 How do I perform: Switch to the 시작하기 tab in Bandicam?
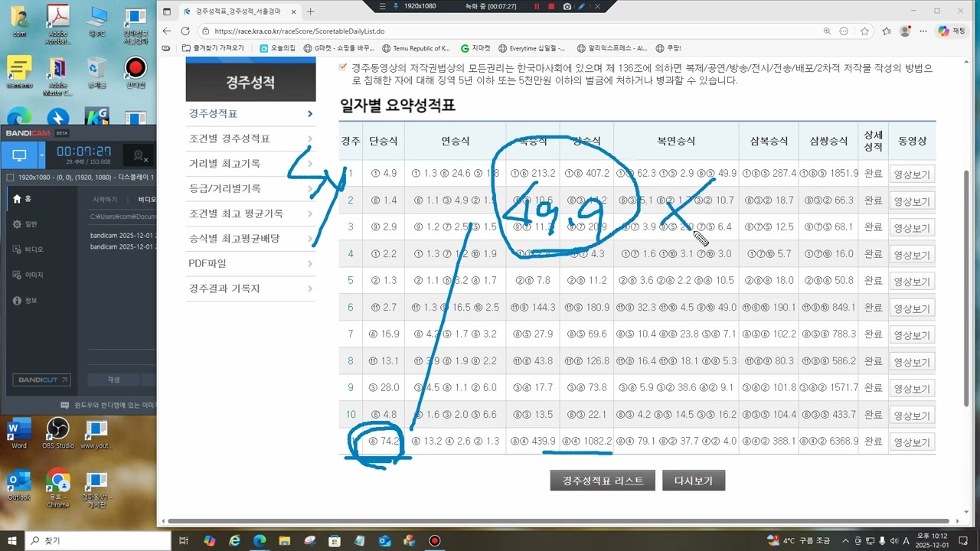pyautogui.click(x=105, y=199)
